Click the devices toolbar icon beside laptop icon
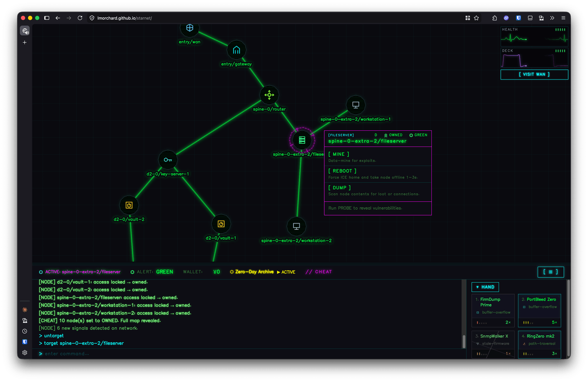This screenshot has width=588, height=382. [541, 18]
